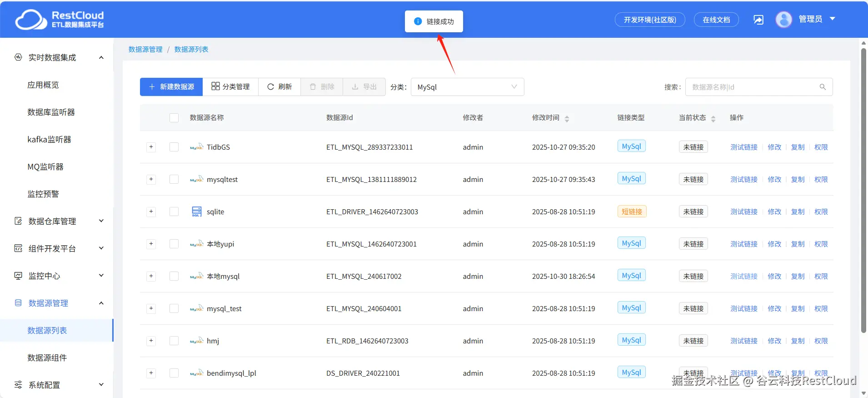Click the 系统配置 sliders icon
Viewport: 868px width, 398px height.
point(18,385)
